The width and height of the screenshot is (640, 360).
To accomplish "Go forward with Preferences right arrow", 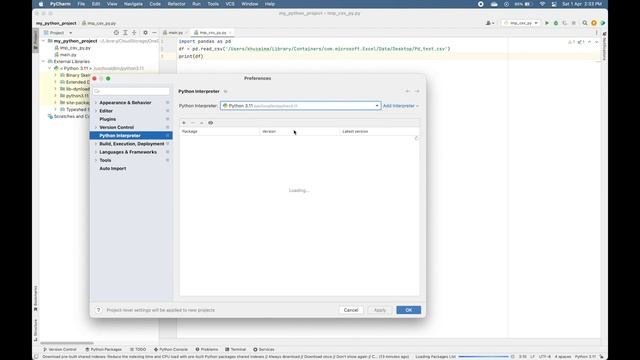I will click(417, 91).
